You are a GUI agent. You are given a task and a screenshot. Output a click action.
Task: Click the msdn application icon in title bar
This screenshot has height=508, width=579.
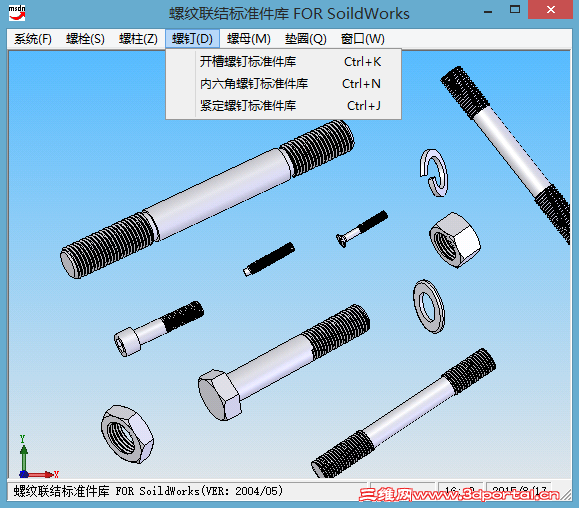[x=17, y=13]
